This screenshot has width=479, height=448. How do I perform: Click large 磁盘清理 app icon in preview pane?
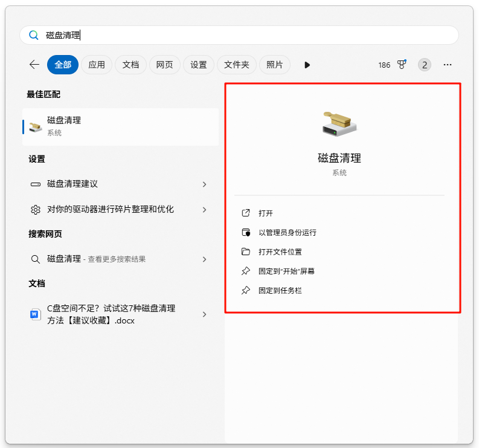point(339,124)
